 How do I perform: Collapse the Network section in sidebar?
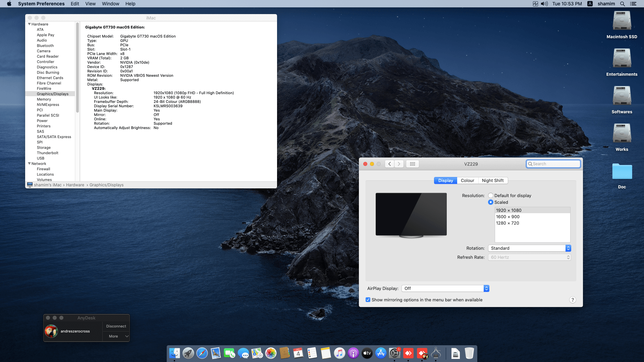30,164
